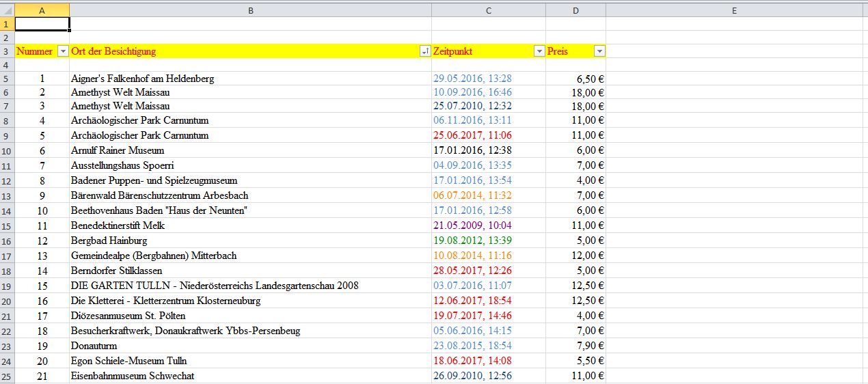This screenshot has height=384, width=868.
Task: Select green date 19.08.2012, 13:39
Action: pyautogui.click(x=489, y=241)
